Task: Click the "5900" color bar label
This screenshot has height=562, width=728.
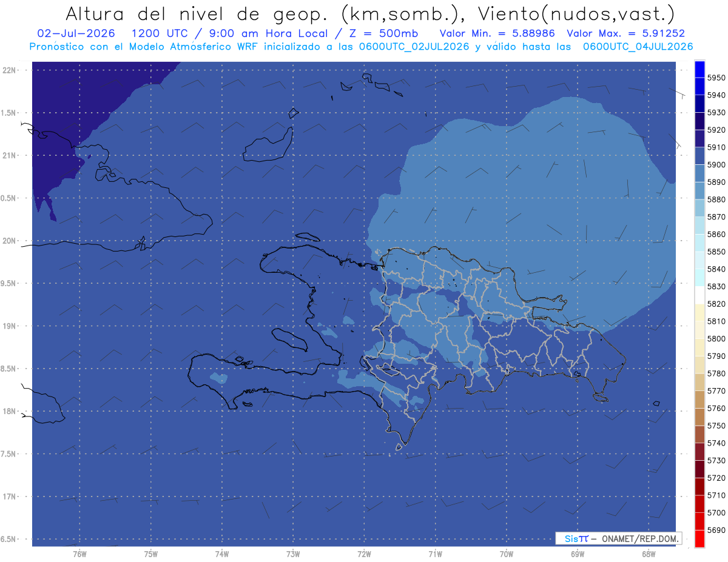Action: tap(716, 164)
